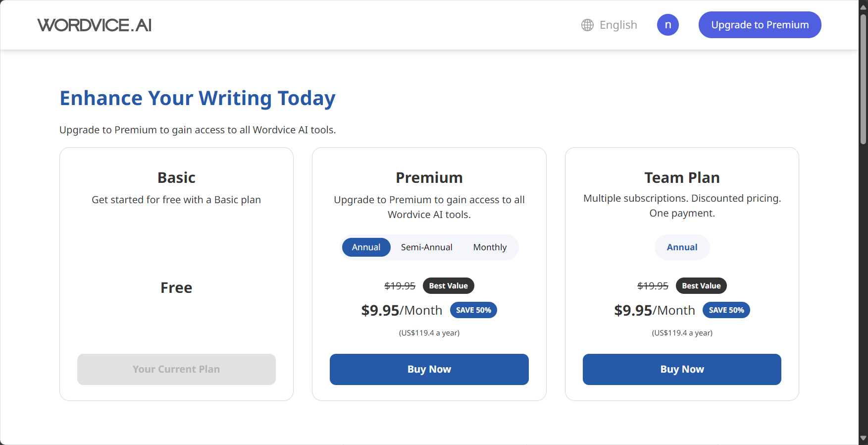Select Annual option under Team Plan
The height and width of the screenshot is (445, 868).
(x=682, y=247)
